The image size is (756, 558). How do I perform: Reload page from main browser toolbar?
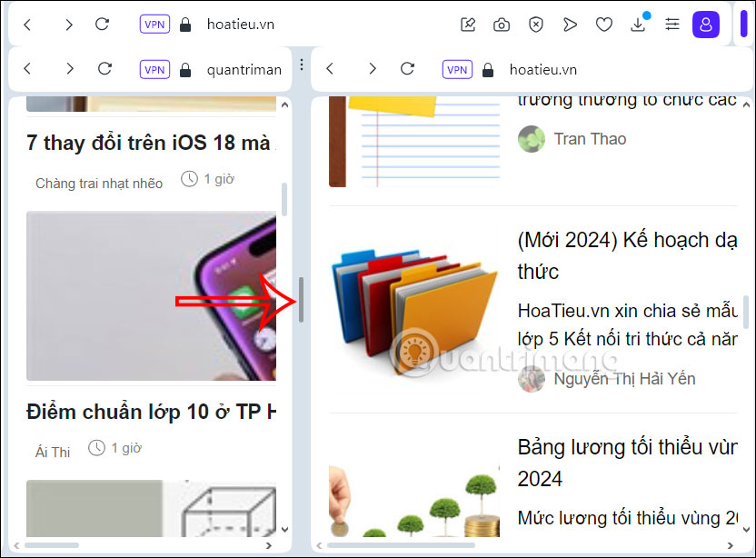(102, 25)
